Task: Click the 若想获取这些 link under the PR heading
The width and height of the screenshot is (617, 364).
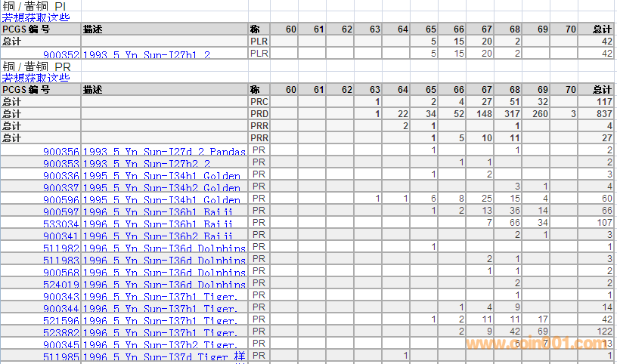Action: [36, 78]
